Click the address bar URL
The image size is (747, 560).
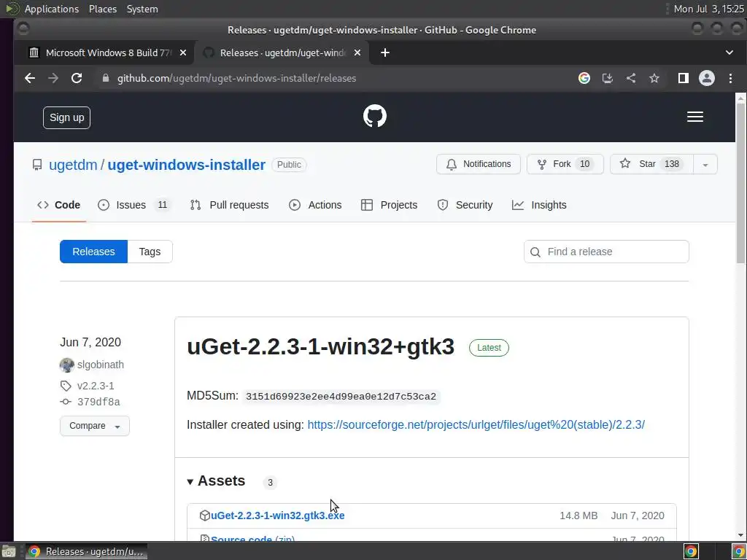237,78
